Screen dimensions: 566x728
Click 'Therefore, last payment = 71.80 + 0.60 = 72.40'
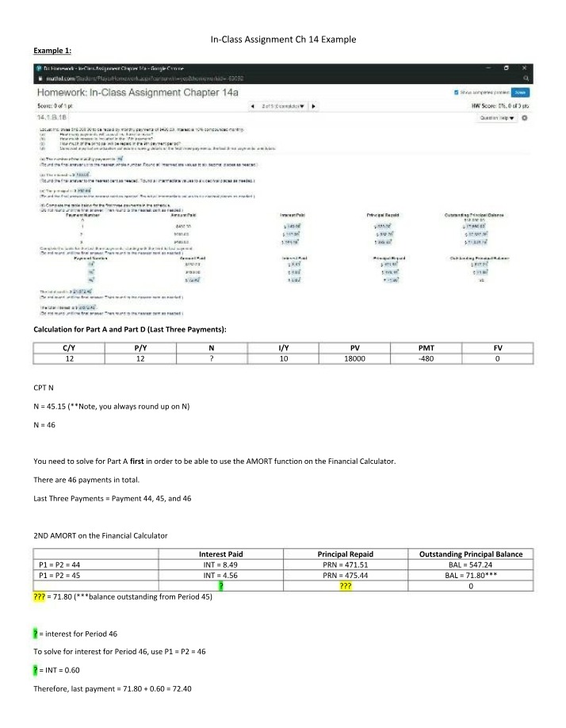tap(113, 688)
